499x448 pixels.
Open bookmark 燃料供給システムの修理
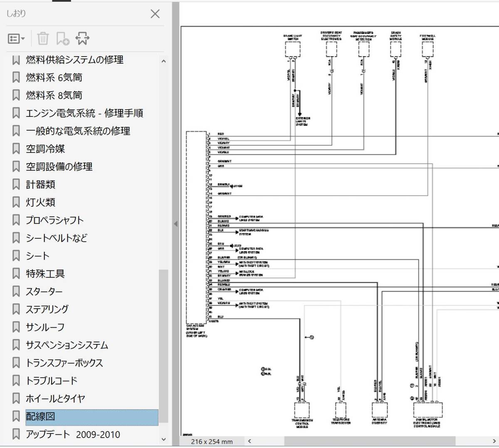click(74, 60)
